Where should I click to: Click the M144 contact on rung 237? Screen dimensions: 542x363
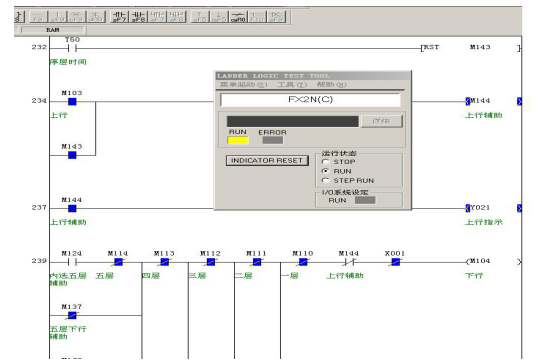(72, 208)
